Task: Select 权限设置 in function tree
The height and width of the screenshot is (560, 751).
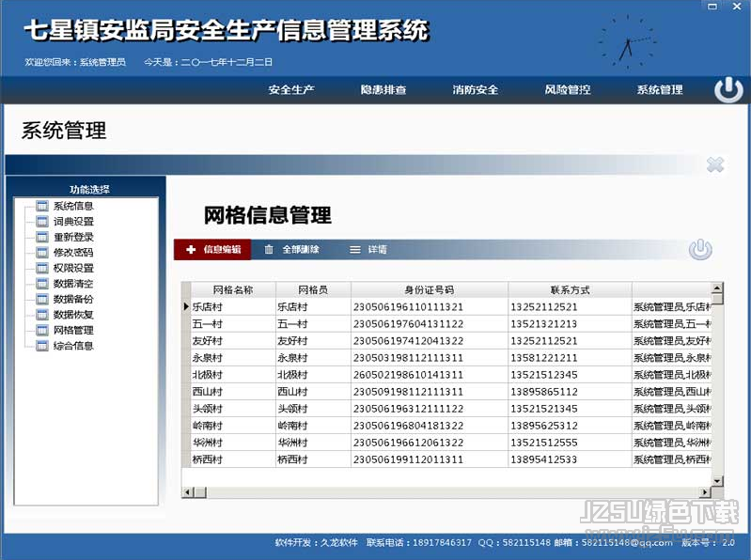Action: pos(73,268)
